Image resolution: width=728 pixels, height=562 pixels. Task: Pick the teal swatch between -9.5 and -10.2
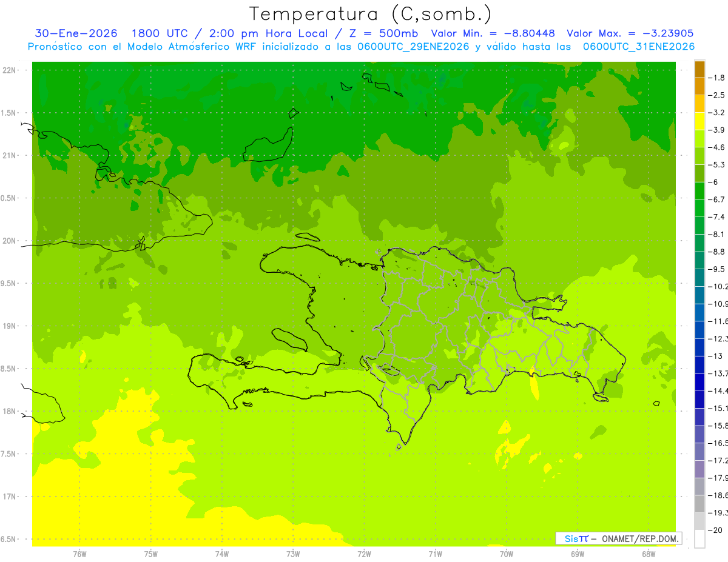tap(699, 278)
